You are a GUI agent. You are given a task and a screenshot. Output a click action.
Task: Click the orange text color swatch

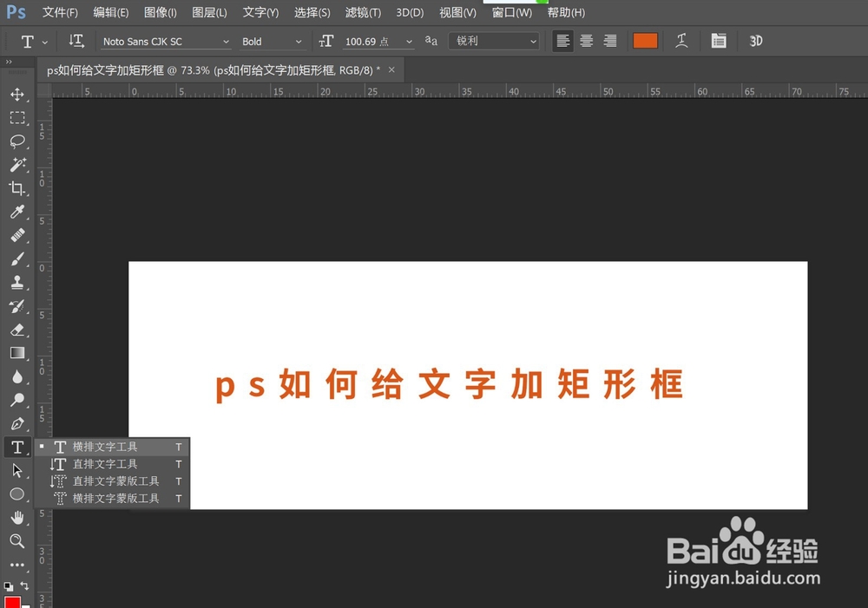[645, 41]
